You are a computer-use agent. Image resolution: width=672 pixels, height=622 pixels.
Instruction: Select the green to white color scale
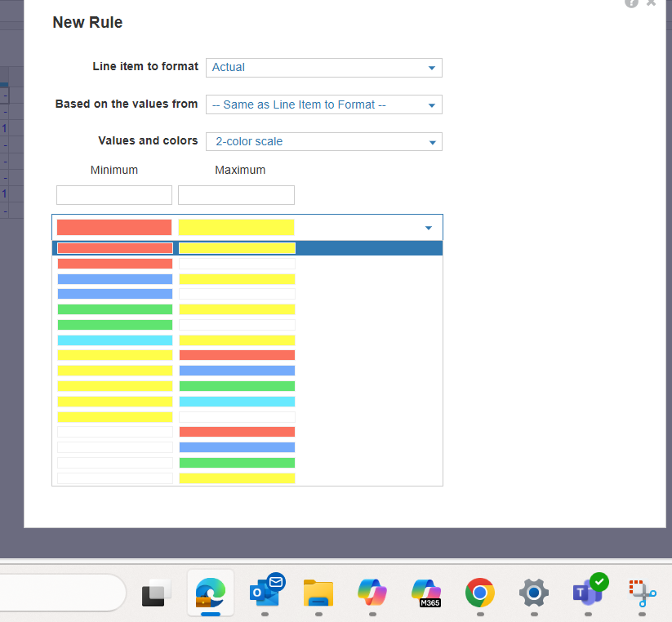coord(247,325)
